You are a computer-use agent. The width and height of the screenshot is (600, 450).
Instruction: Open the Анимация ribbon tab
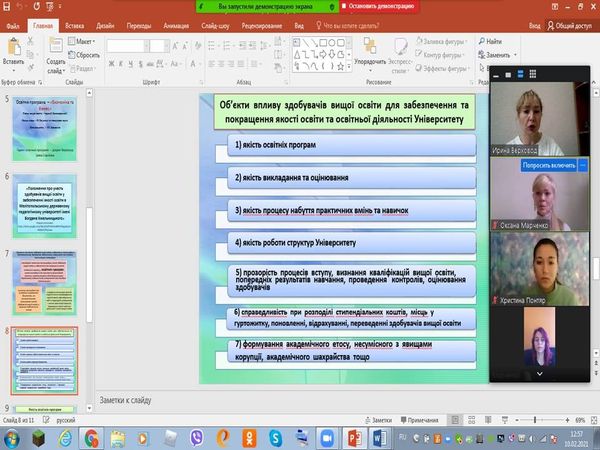click(x=179, y=22)
